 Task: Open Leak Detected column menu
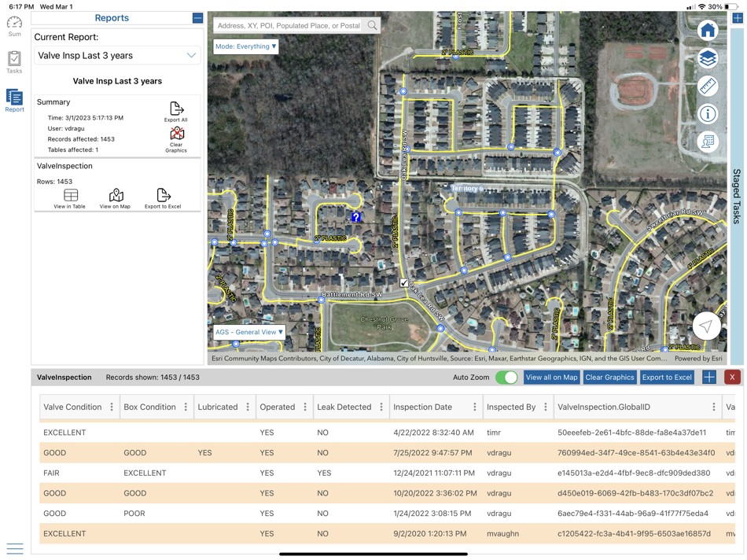pyautogui.click(x=381, y=407)
